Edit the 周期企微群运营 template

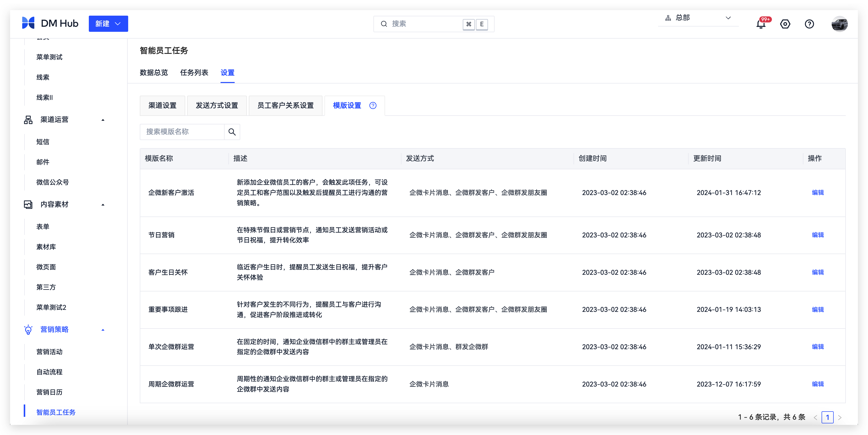tap(818, 384)
